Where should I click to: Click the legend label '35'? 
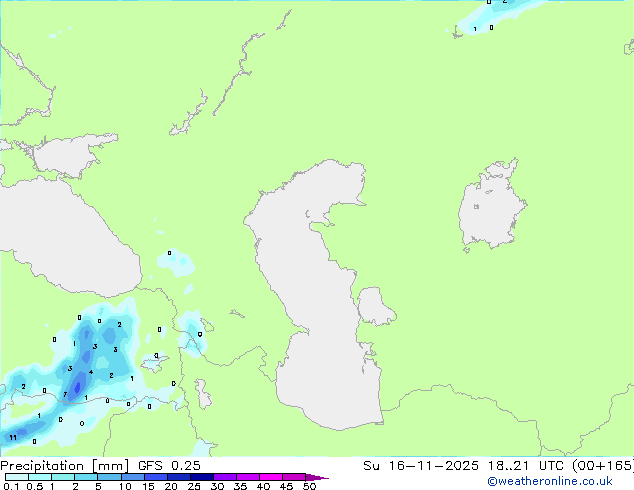(x=240, y=486)
